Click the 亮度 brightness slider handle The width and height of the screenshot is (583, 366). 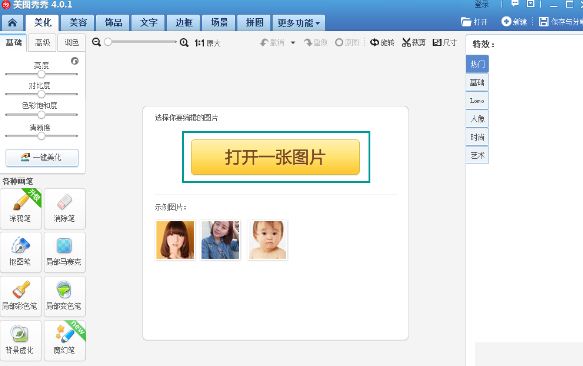pos(41,74)
